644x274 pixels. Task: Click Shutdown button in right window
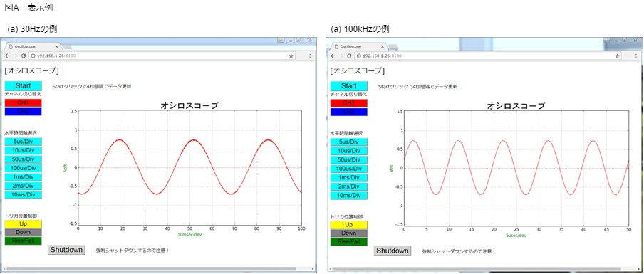click(393, 251)
